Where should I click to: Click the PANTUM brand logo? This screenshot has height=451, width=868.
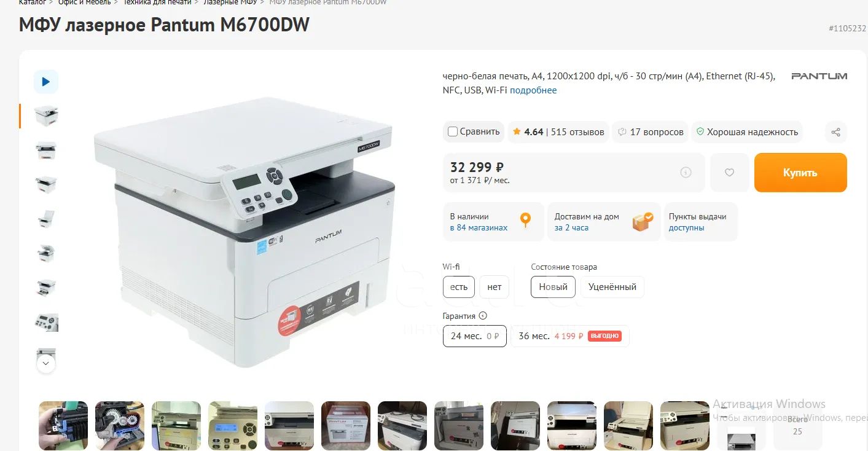tap(819, 76)
